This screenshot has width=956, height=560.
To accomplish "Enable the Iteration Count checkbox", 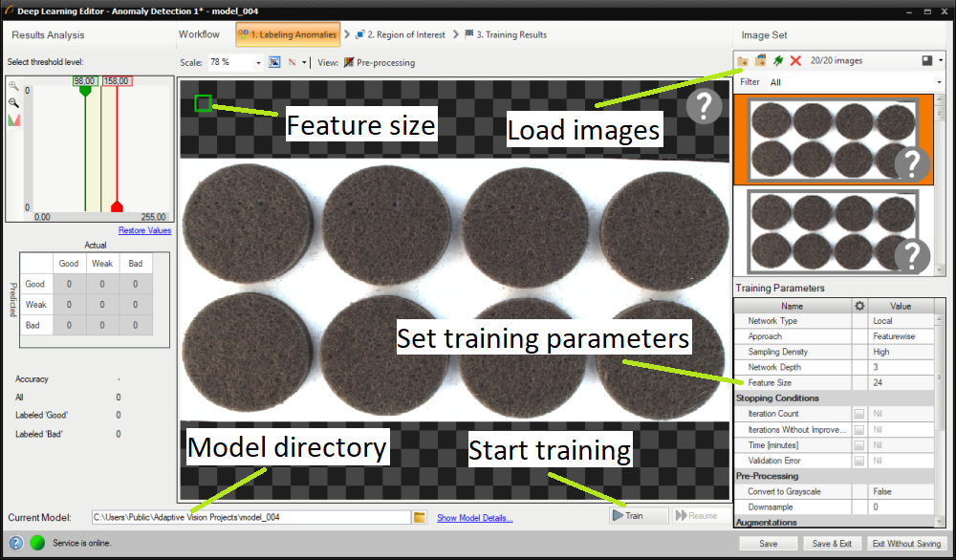I will click(859, 414).
